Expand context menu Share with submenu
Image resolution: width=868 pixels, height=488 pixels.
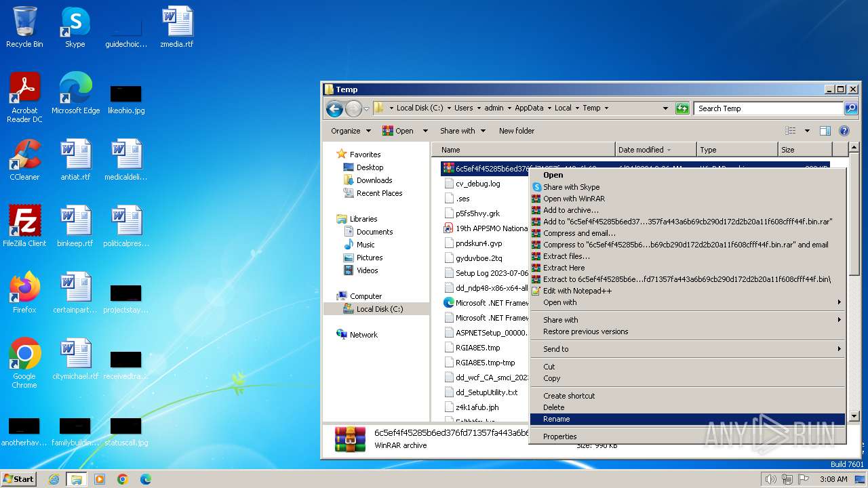pos(687,320)
